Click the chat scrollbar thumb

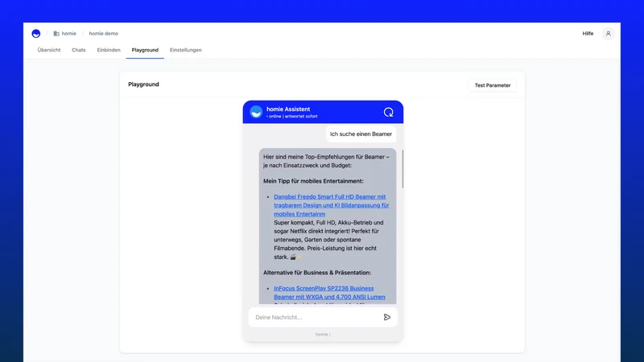click(x=402, y=169)
